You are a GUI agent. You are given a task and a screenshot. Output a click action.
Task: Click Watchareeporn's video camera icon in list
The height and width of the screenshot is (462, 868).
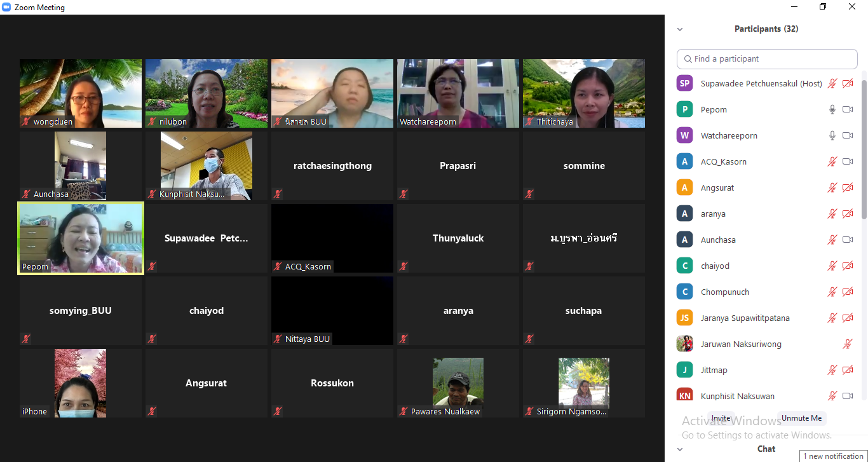pyautogui.click(x=848, y=135)
